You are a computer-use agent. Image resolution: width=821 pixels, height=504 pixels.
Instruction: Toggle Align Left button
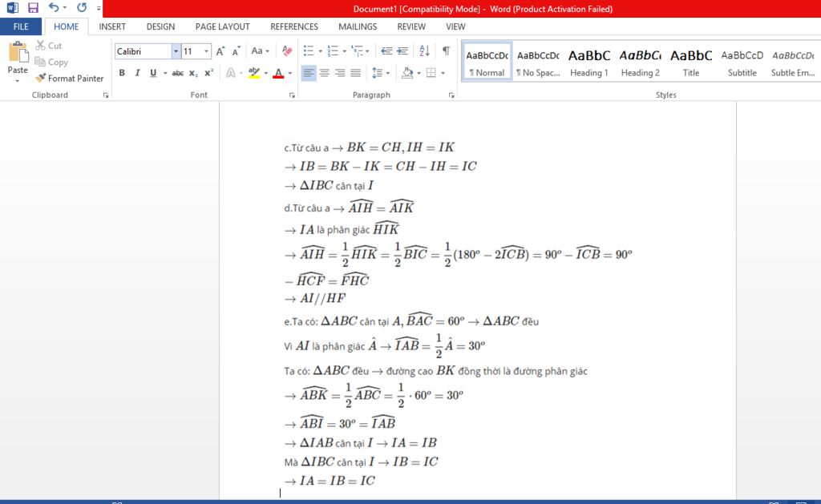click(x=309, y=73)
